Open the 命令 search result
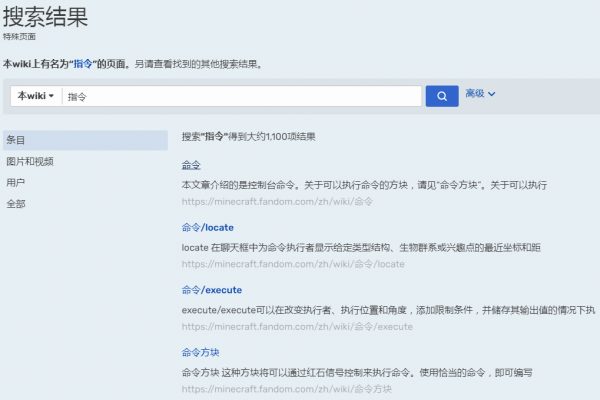The image size is (600, 400). (191, 165)
